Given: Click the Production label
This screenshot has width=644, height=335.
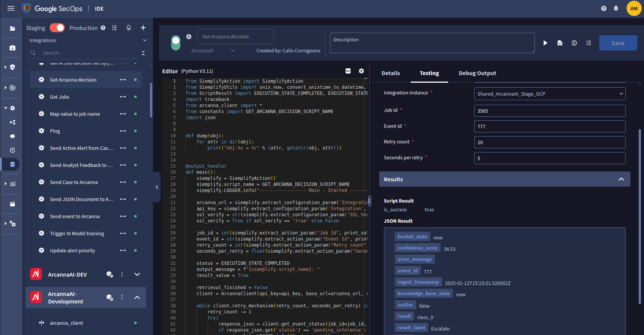Looking at the screenshot, I should click(x=83, y=28).
